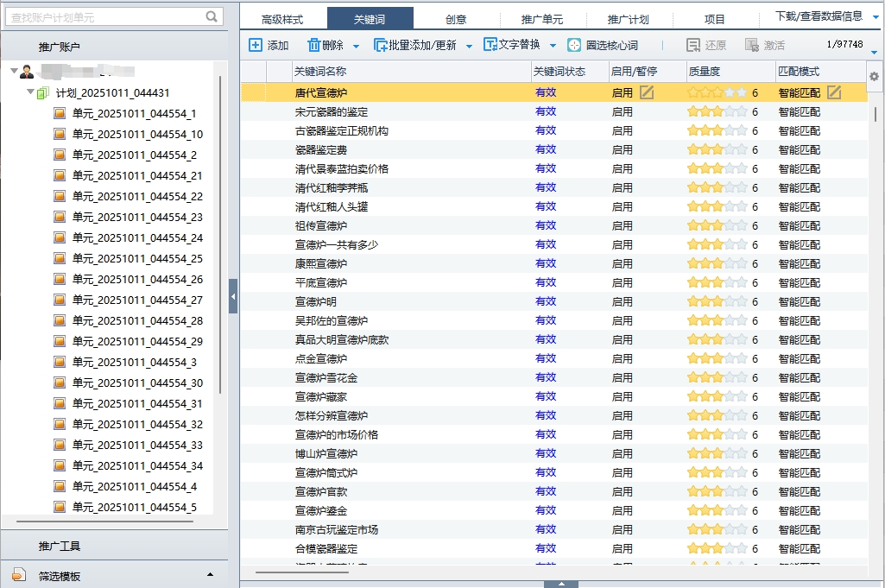Edit match mode of 唐代宣德炉 row
Image resolution: width=885 pixels, height=588 pixels.
(x=833, y=92)
